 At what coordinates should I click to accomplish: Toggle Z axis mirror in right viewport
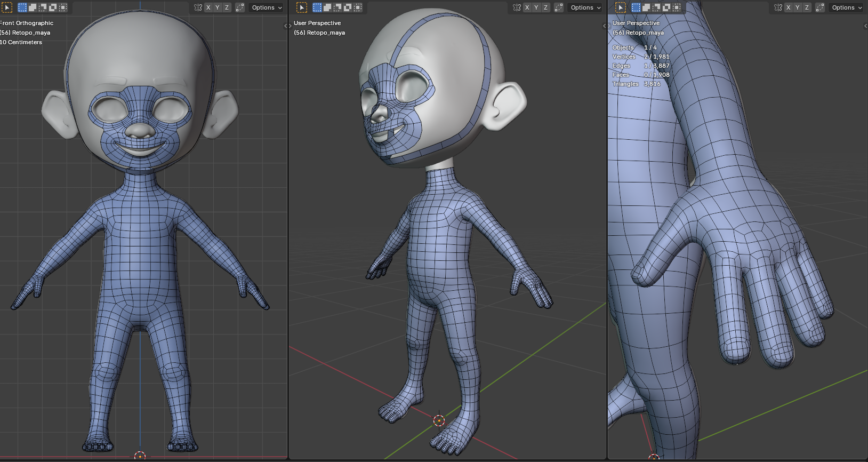click(x=807, y=7)
